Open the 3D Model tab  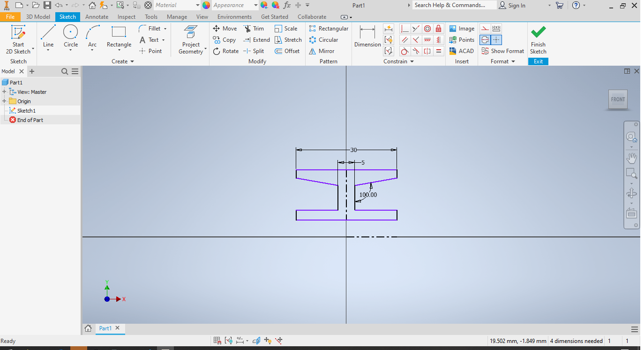(38, 16)
